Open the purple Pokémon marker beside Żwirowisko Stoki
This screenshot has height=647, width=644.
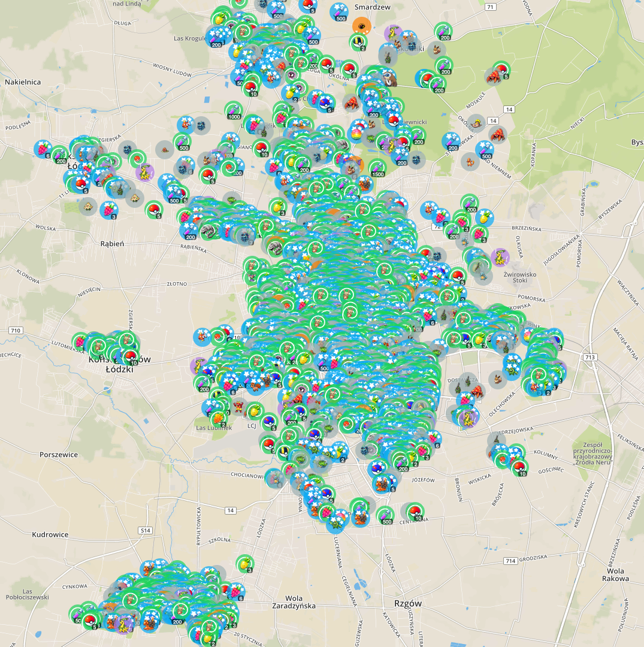(500, 258)
